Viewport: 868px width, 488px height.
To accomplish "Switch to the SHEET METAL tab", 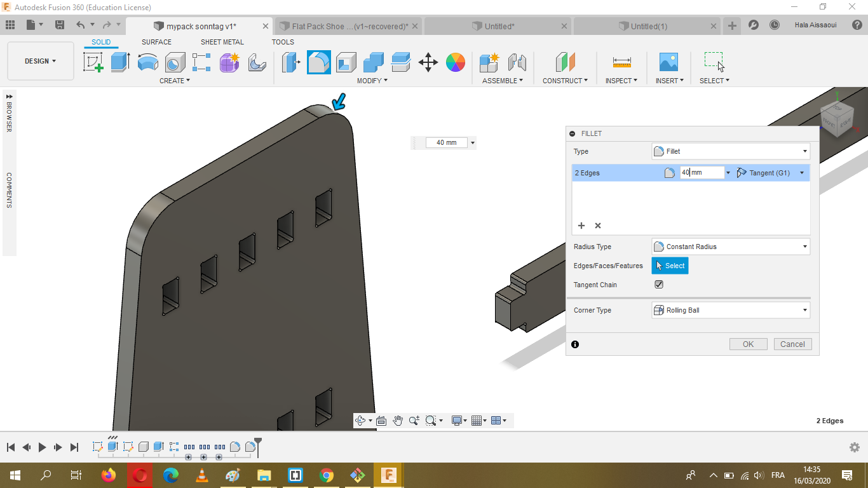I will click(222, 42).
